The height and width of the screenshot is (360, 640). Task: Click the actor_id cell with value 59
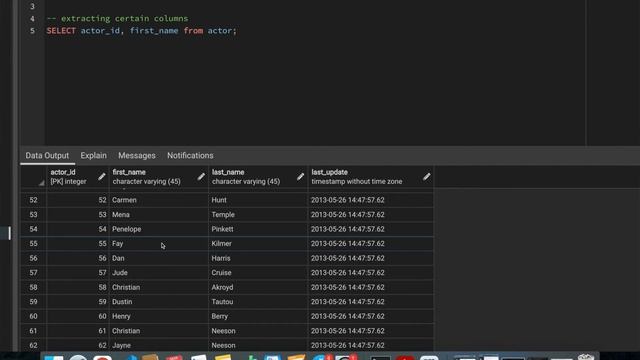[x=78, y=302]
